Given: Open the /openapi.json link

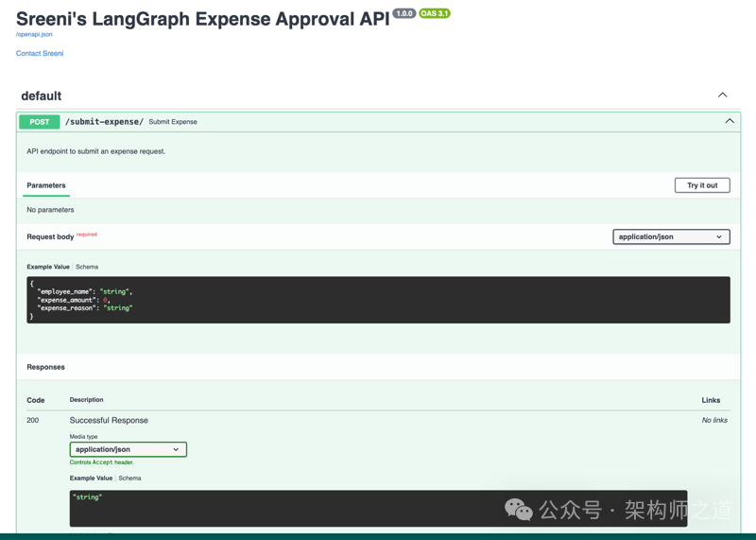Looking at the screenshot, I should (34, 34).
